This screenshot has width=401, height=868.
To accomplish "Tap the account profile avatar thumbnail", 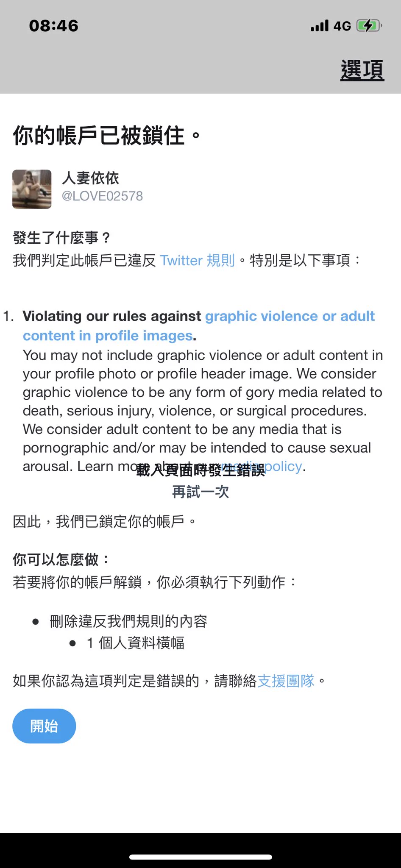I will click(x=32, y=189).
